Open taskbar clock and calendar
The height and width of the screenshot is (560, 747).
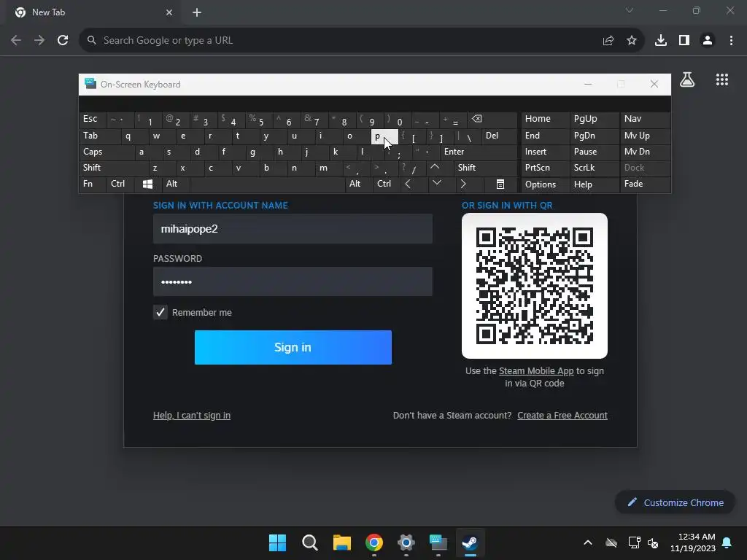point(693,542)
